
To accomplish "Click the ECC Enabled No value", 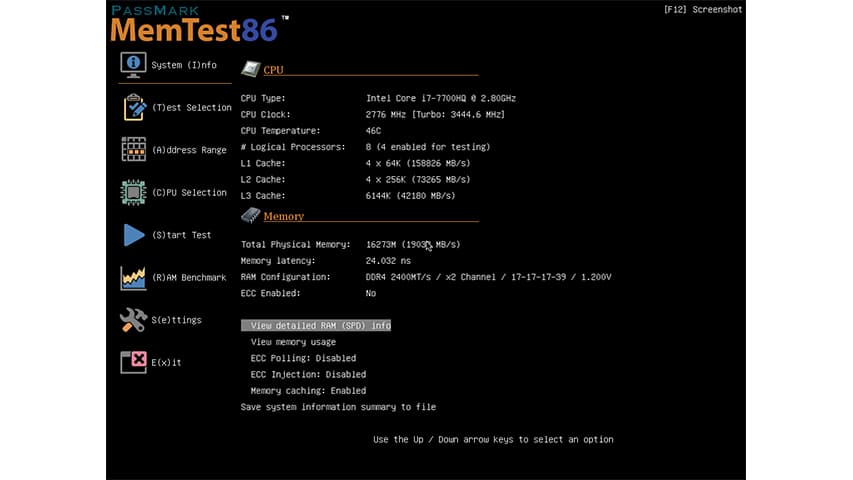I will (370, 293).
